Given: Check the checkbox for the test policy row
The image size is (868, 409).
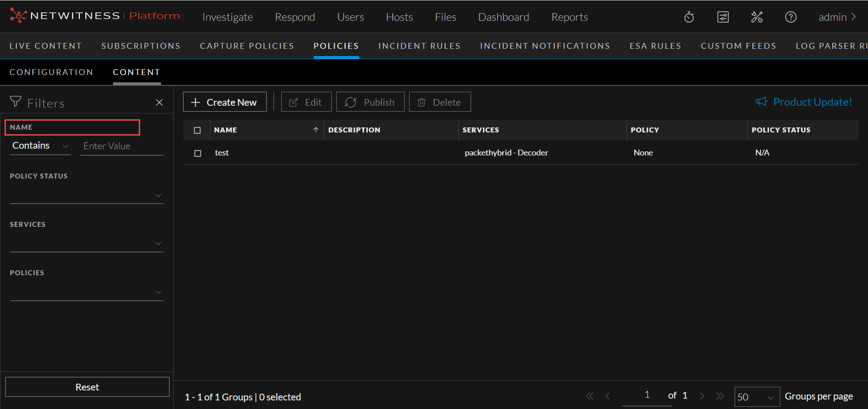Looking at the screenshot, I should coord(198,153).
